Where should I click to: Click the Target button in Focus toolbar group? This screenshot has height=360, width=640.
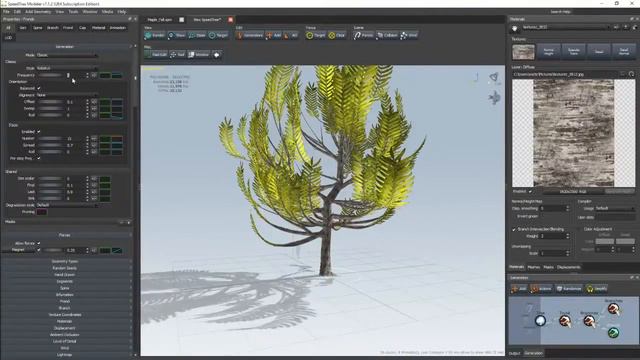click(x=316, y=36)
